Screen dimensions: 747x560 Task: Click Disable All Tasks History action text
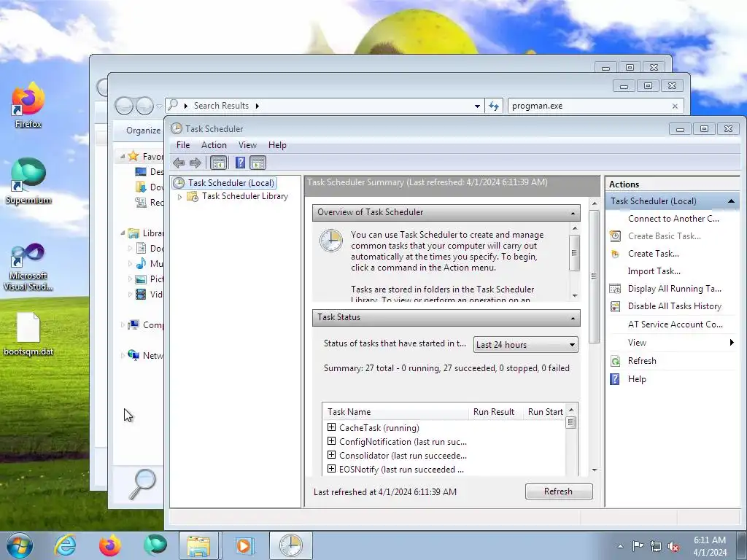point(675,306)
